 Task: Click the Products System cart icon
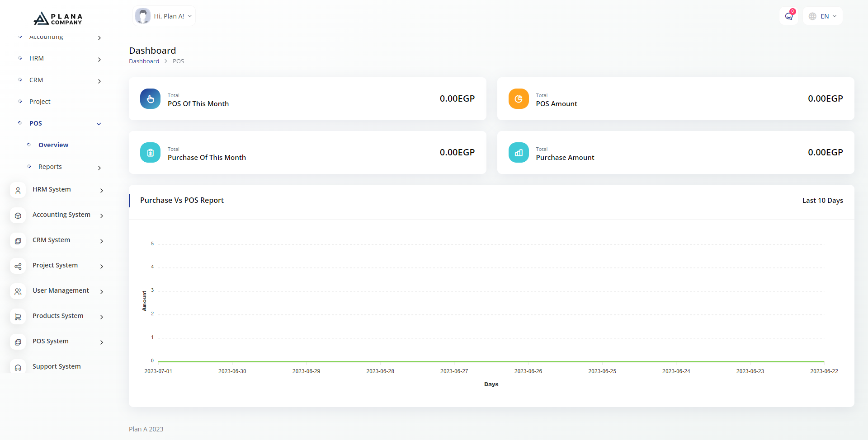point(18,317)
